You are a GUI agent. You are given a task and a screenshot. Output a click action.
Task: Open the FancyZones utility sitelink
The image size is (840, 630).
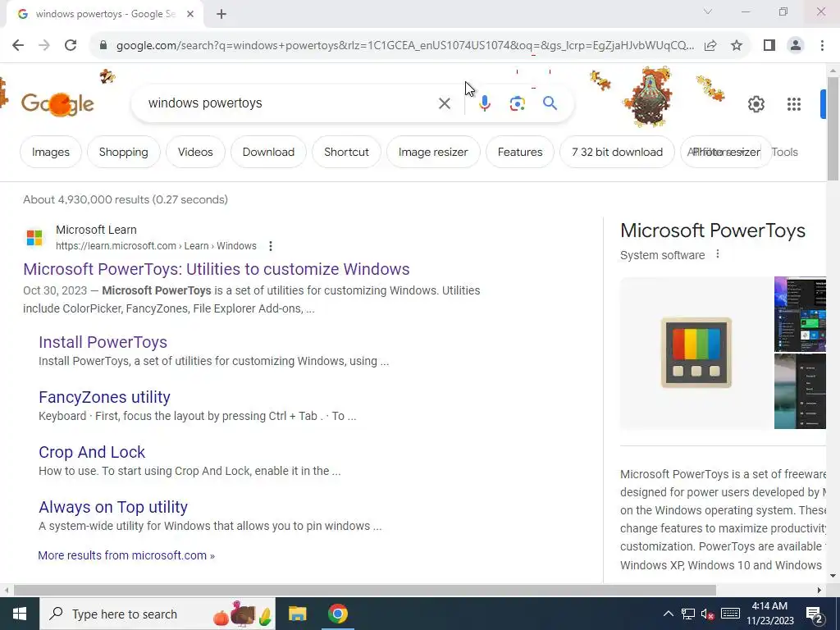tap(104, 397)
